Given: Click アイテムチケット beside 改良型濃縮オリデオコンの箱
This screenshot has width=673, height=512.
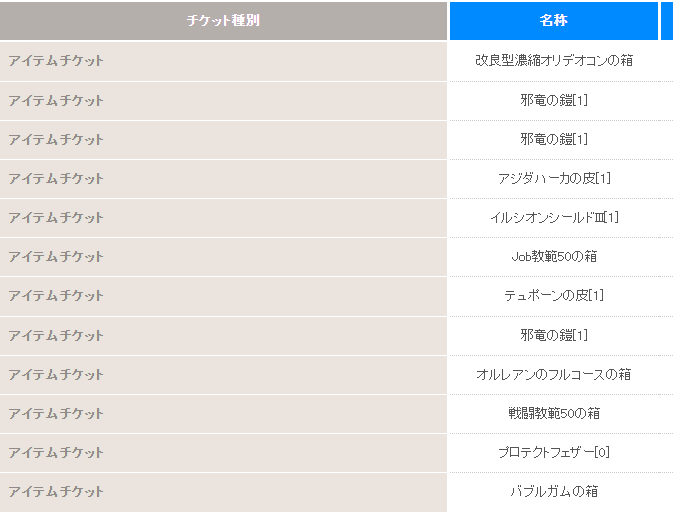Looking at the screenshot, I should 56,60.
